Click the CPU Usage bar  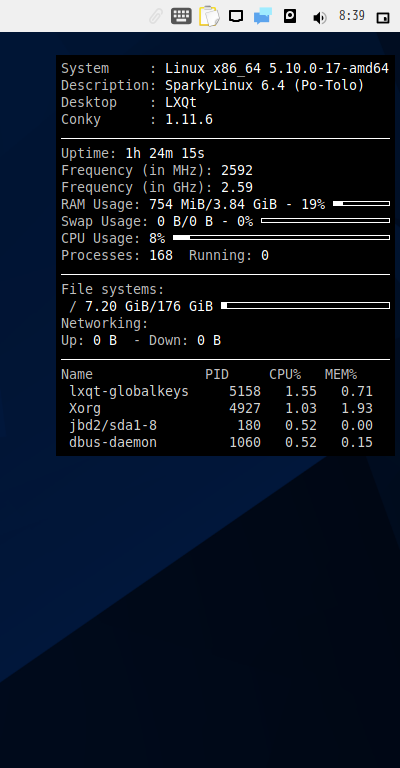click(x=282, y=238)
